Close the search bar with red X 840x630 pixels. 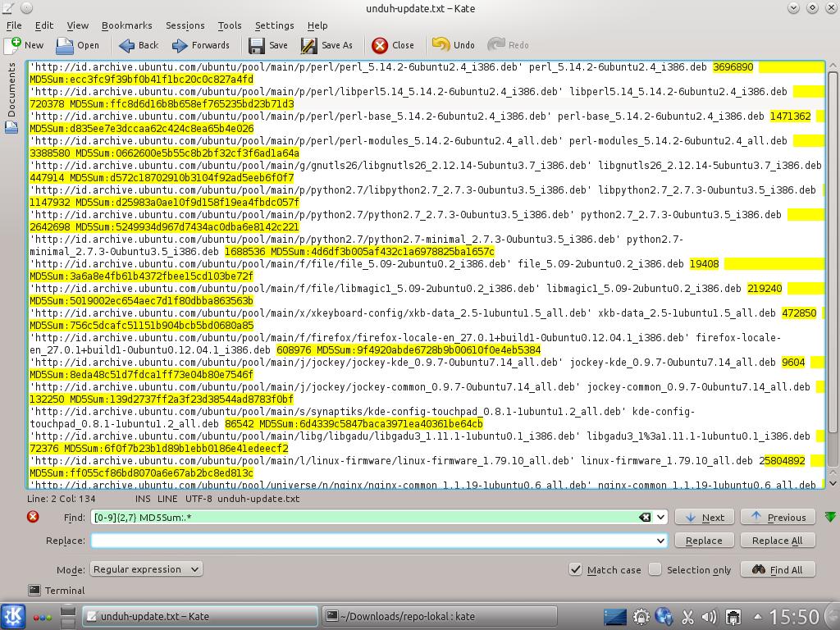tap(33, 517)
